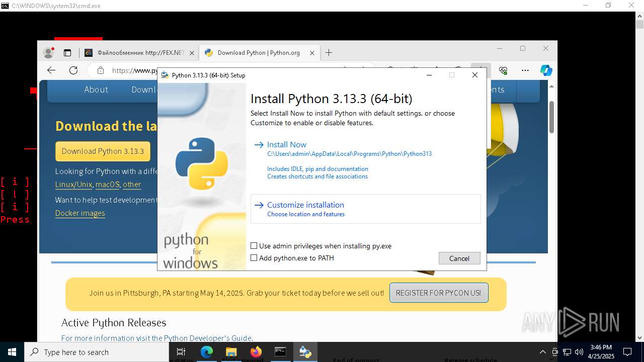Open the taskbar clock and date
This screenshot has width=644, height=362.
coord(602,352)
